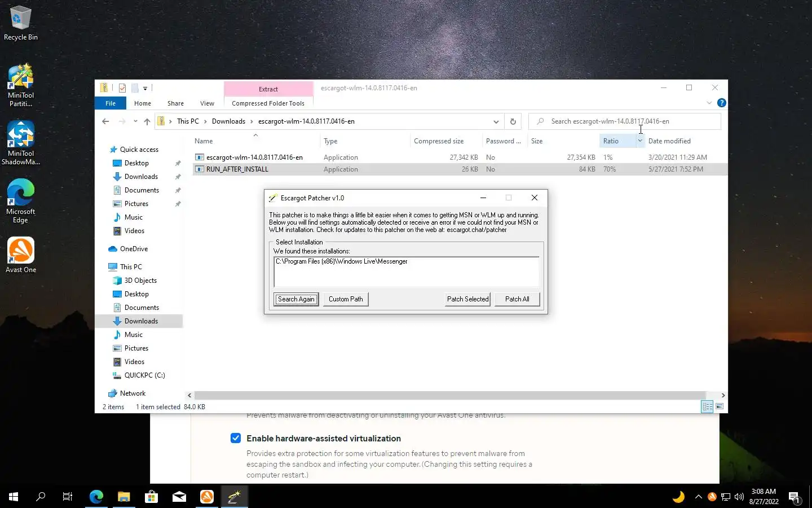Viewport: 812px width, 508px height.
Task: Click the Explorer help question mark icon
Action: coord(721,103)
